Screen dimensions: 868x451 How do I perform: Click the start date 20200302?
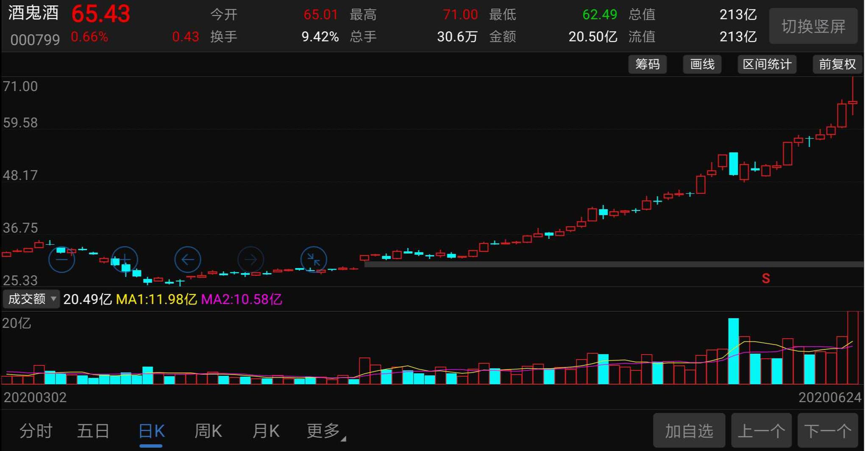[x=35, y=398]
